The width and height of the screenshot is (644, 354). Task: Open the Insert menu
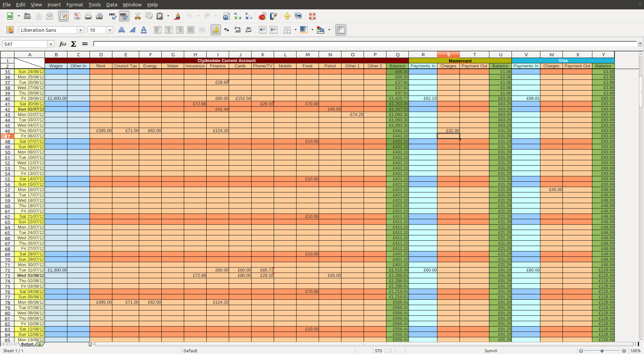pyautogui.click(x=54, y=4)
